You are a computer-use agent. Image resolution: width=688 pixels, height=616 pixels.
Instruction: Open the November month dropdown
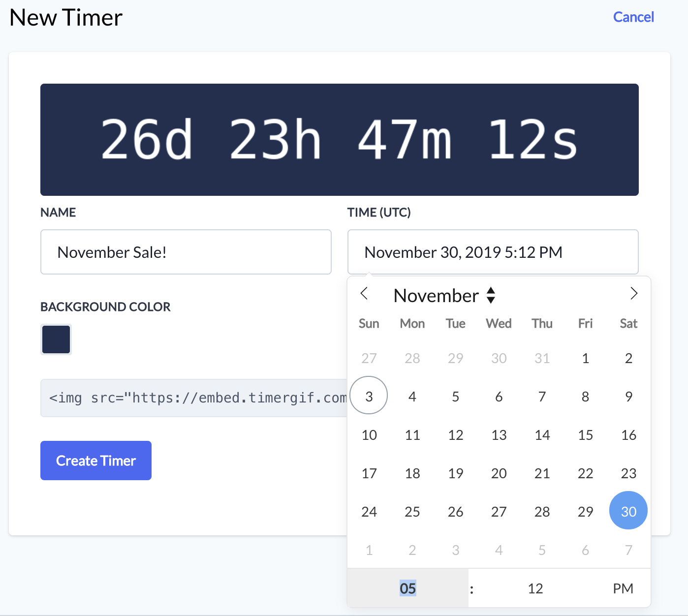444,296
